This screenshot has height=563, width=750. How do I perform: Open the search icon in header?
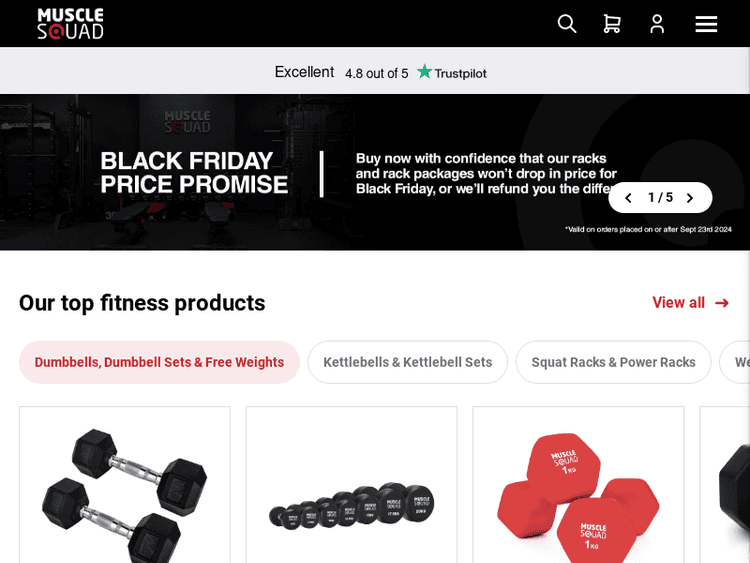(567, 24)
